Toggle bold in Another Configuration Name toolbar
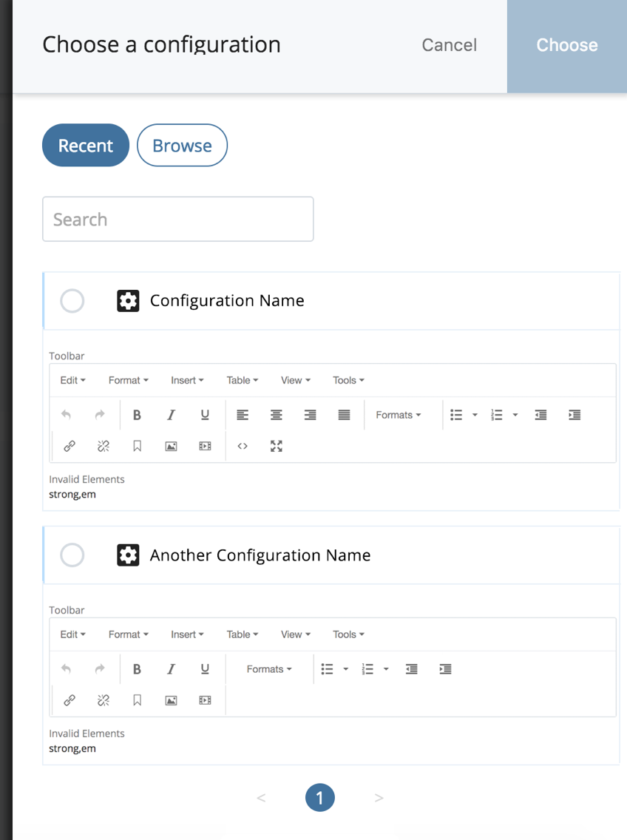This screenshot has height=840, width=627. click(x=138, y=668)
